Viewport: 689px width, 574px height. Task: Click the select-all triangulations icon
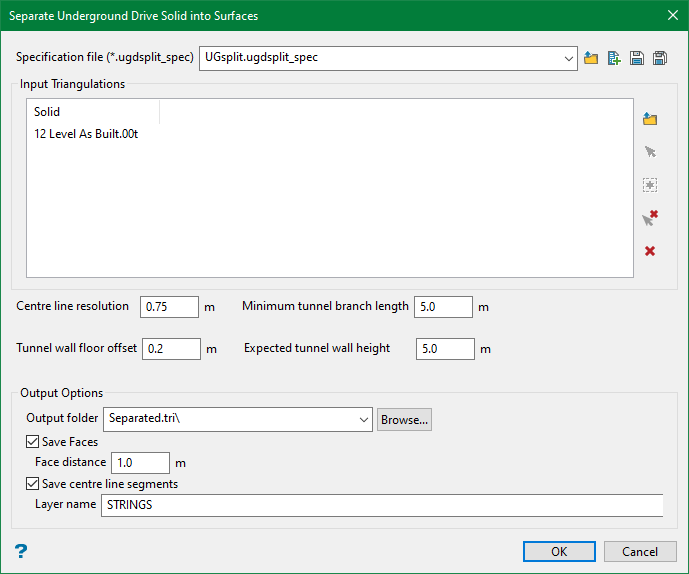coord(650,185)
